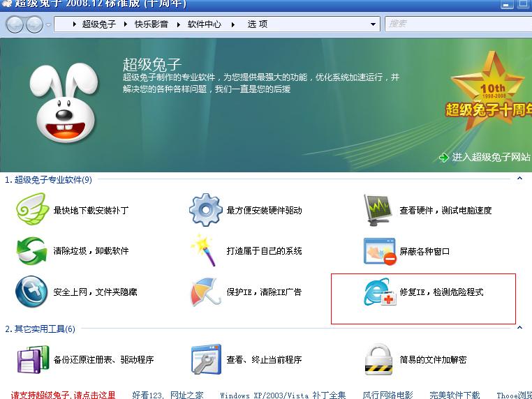Click the 查看硬件,测试电脑速度 label
This screenshot has width=532, height=399.
click(445, 211)
